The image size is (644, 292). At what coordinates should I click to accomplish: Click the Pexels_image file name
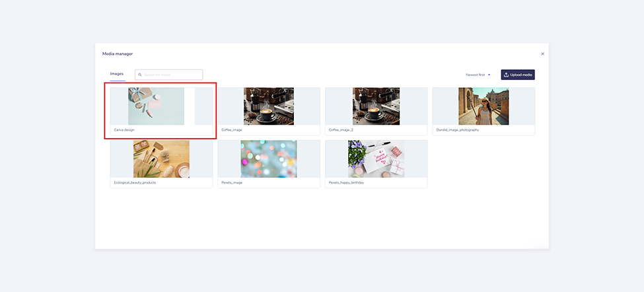tap(232, 182)
